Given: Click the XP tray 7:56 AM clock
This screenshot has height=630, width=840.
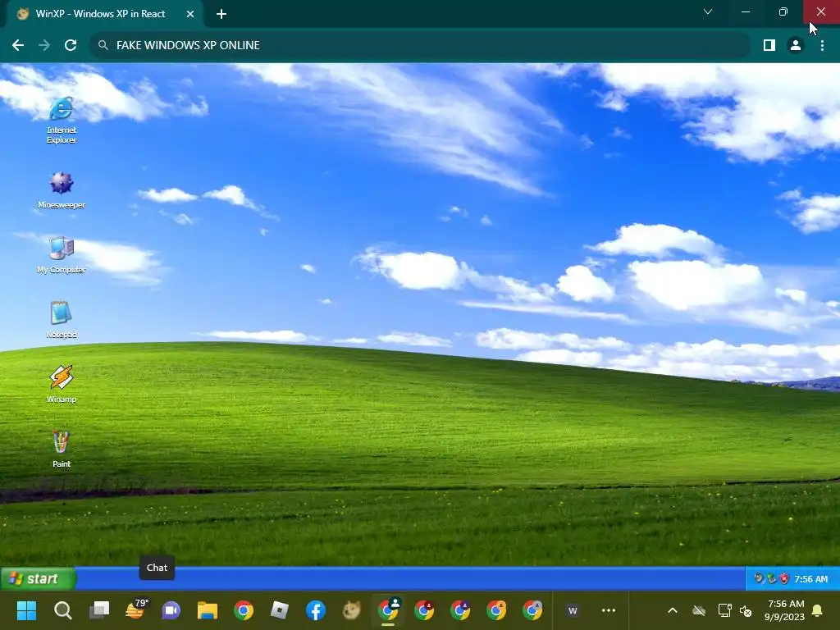Looking at the screenshot, I should [x=811, y=579].
